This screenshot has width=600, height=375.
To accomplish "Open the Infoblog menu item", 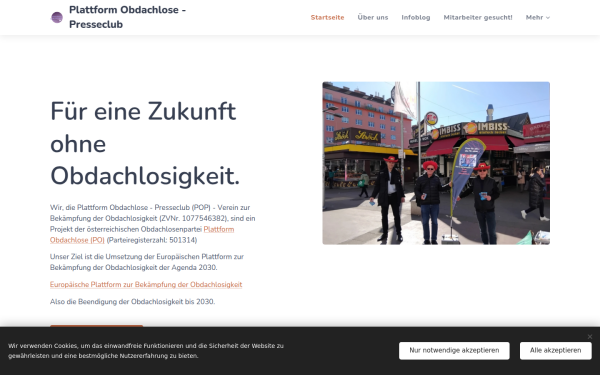I will coord(416,18).
